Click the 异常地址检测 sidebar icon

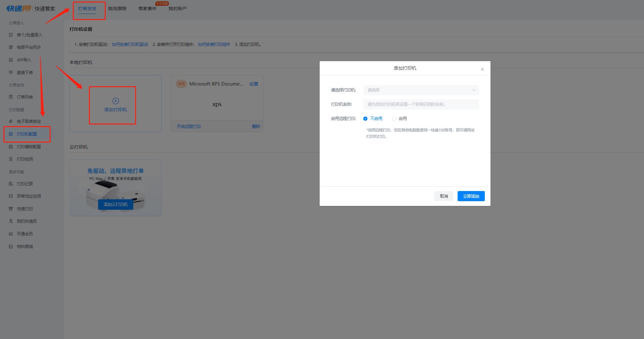(11, 196)
